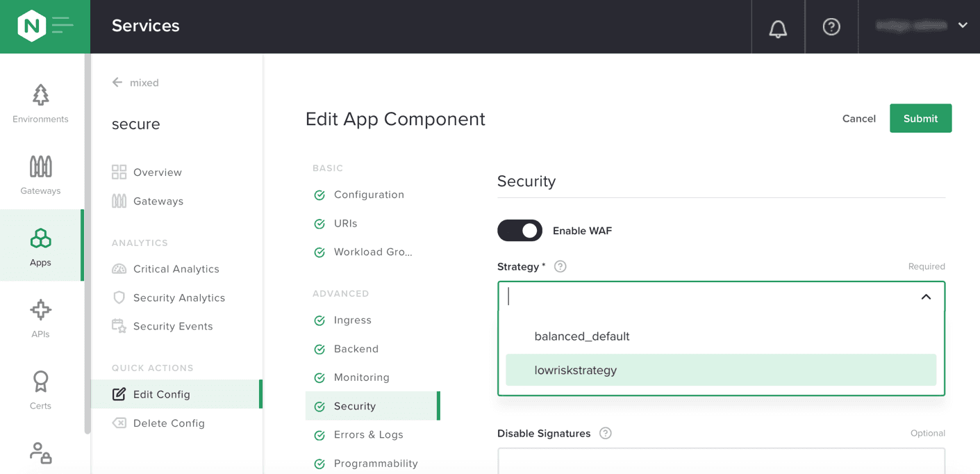This screenshot has width=980, height=474.
Task: Click the notifications bell icon
Action: point(778,28)
